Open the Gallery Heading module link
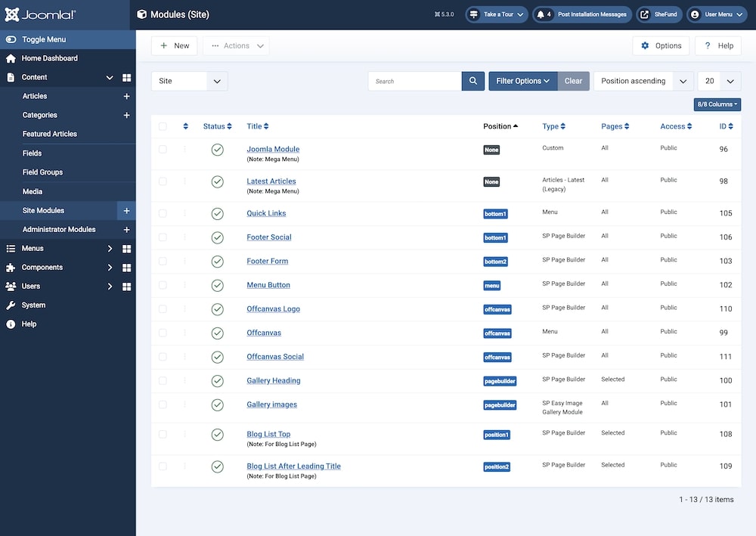This screenshot has height=536, width=756. pyautogui.click(x=273, y=380)
